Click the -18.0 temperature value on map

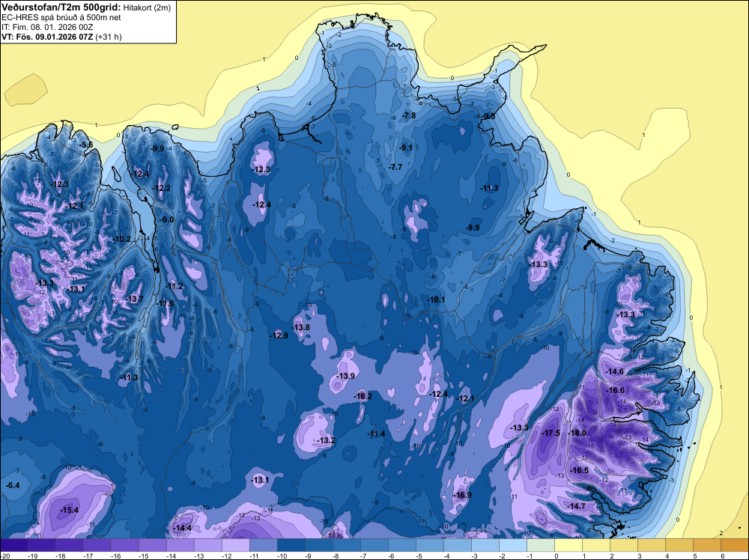pos(577,433)
